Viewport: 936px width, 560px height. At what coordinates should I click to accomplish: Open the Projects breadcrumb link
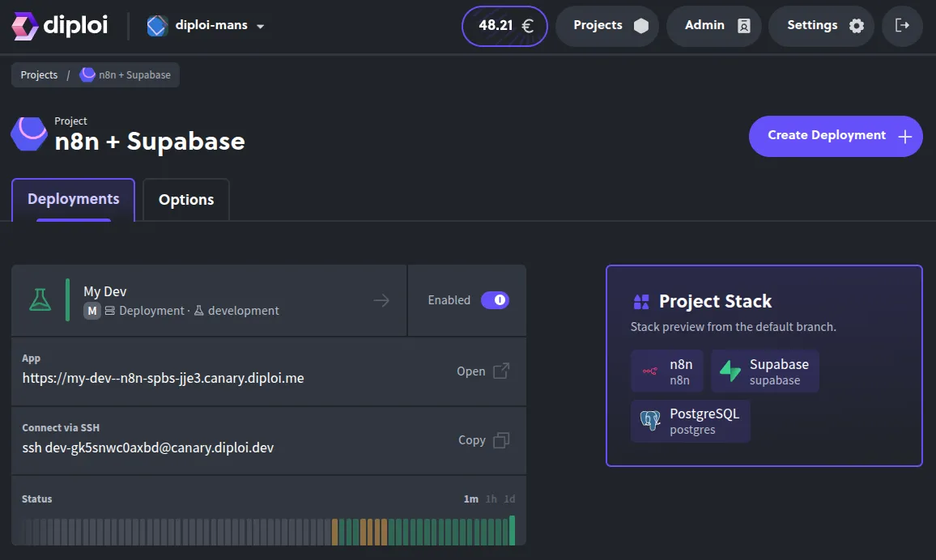[39, 74]
